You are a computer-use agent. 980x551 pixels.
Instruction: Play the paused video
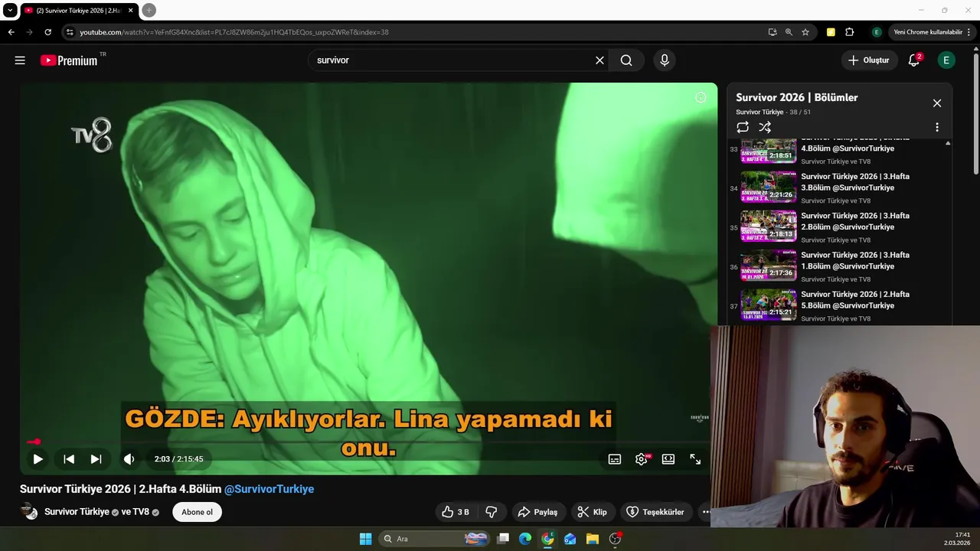[x=38, y=459]
